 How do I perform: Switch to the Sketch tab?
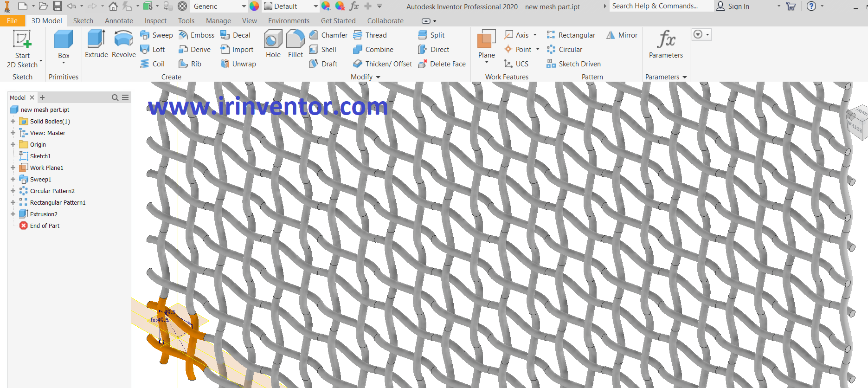point(83,21)
